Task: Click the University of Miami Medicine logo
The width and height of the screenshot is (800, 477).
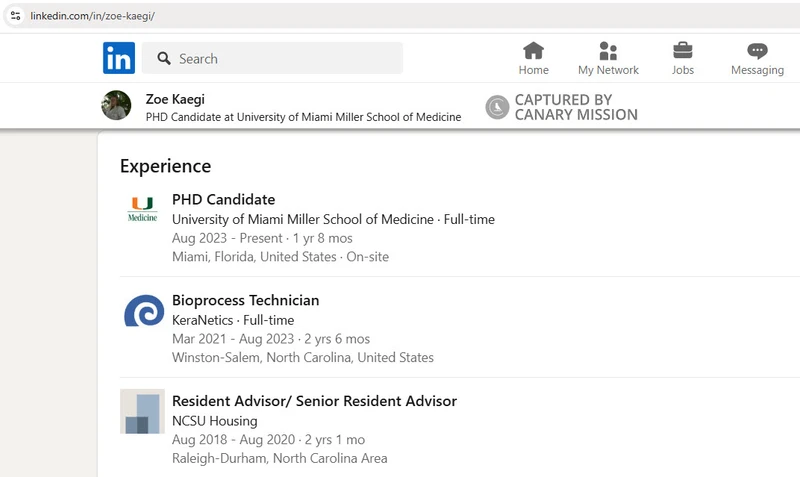Action: point(142,209)
